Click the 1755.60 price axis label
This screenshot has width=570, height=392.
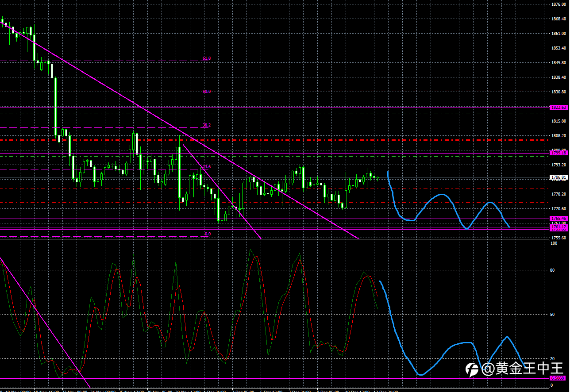558,238
